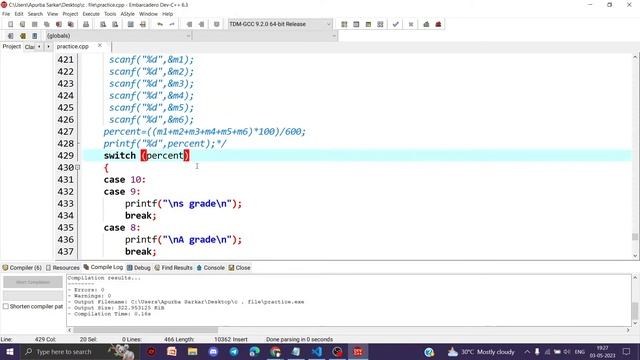
Task: Open the Discord taskbar icon
Action: (x=213, y=351)
